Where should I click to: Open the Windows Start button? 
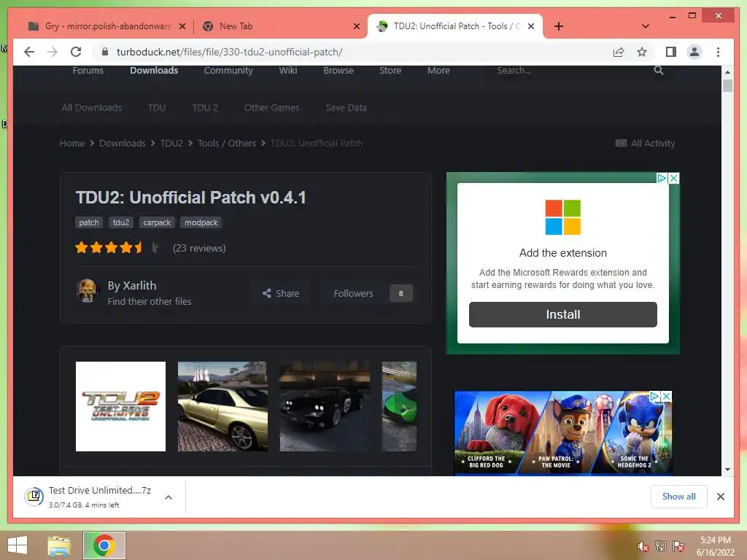[x=18, y=545]
